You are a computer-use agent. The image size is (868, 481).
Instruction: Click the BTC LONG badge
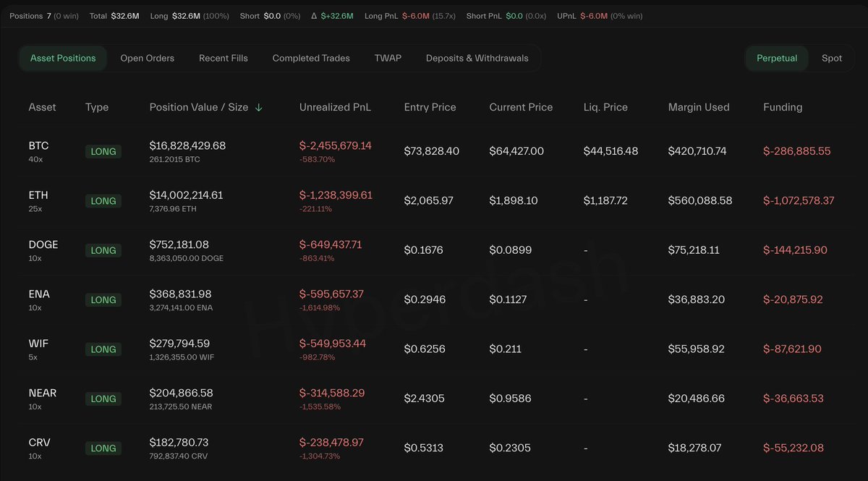click(103, 151)
